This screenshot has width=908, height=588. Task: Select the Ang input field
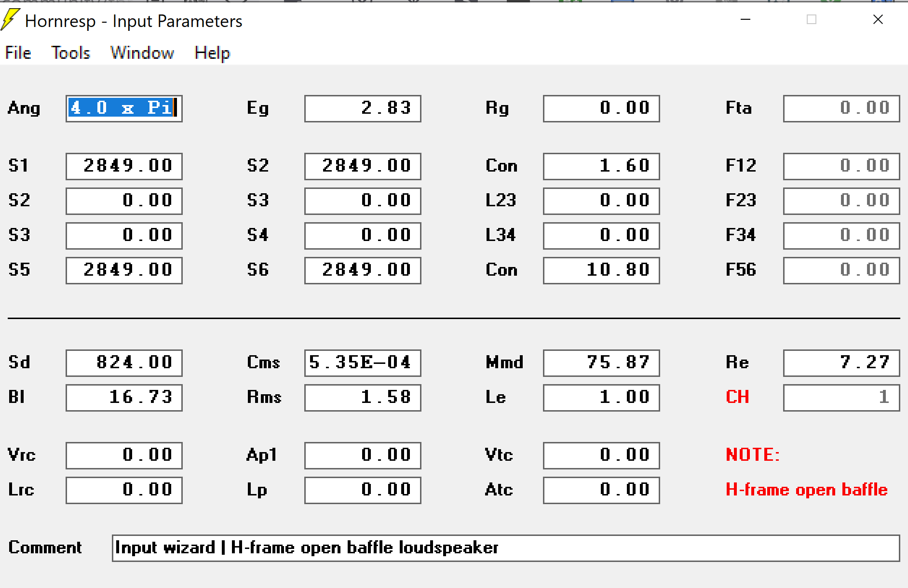[x=124, y=108]
